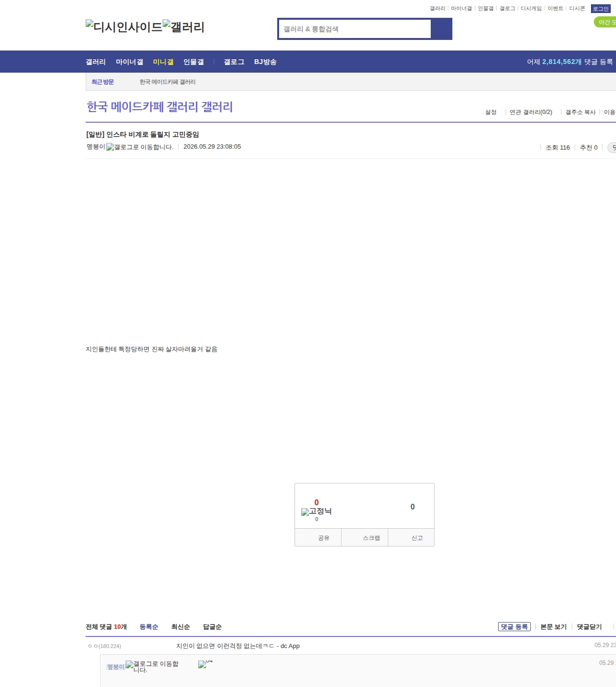Click the 로그인 button
The width and height of the screenshot is (616, 687).
coord(601,9)
